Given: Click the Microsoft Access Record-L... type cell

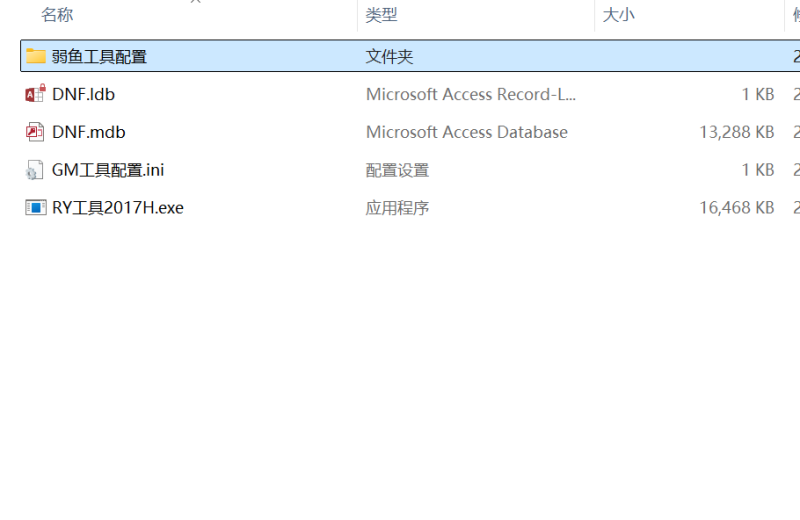Looking at the screenshot, I should point(471,95).
